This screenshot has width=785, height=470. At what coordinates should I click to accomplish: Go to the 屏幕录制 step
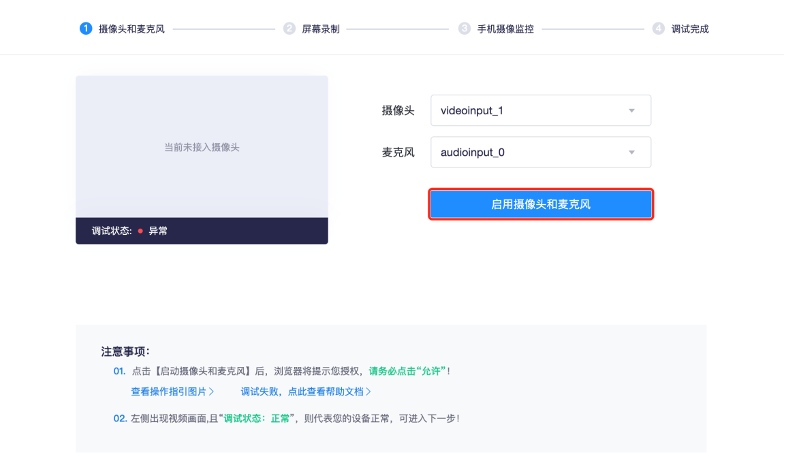[x=320, y=29]
